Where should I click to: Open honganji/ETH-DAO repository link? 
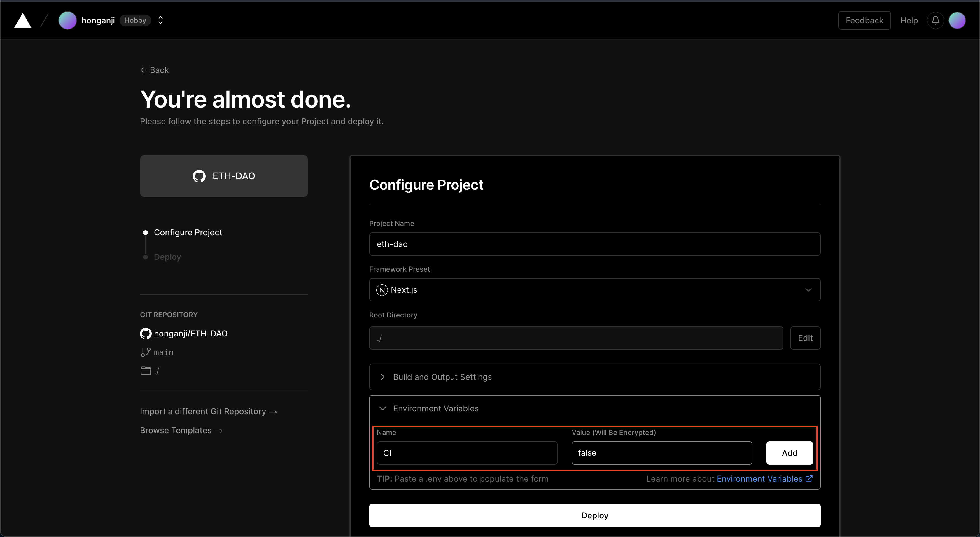190,334
